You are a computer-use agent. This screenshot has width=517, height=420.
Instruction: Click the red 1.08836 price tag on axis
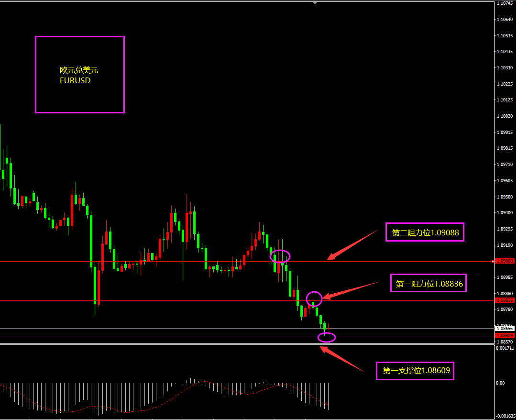(x=505, y=300)
